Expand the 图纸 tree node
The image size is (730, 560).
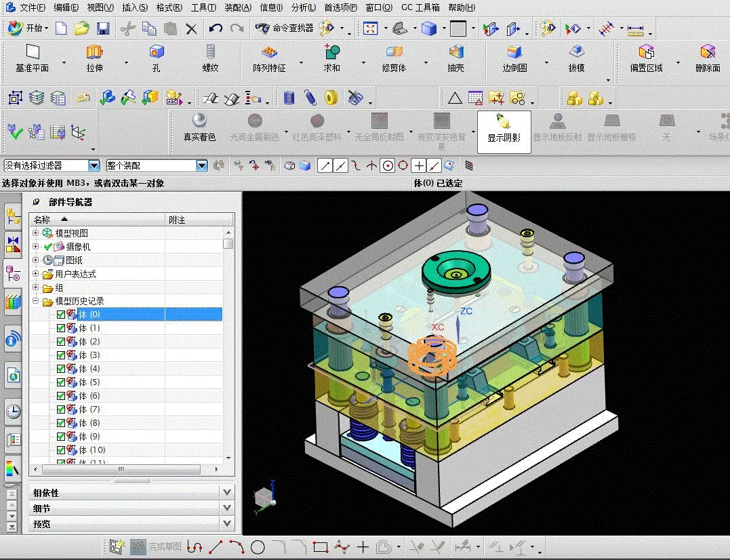pyautogui.click(x=36, y=260)
